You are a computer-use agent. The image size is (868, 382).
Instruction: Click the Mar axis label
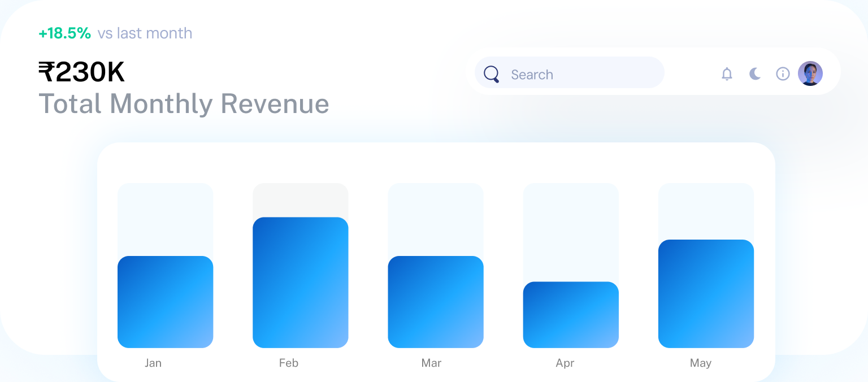(x=431, y=363)
